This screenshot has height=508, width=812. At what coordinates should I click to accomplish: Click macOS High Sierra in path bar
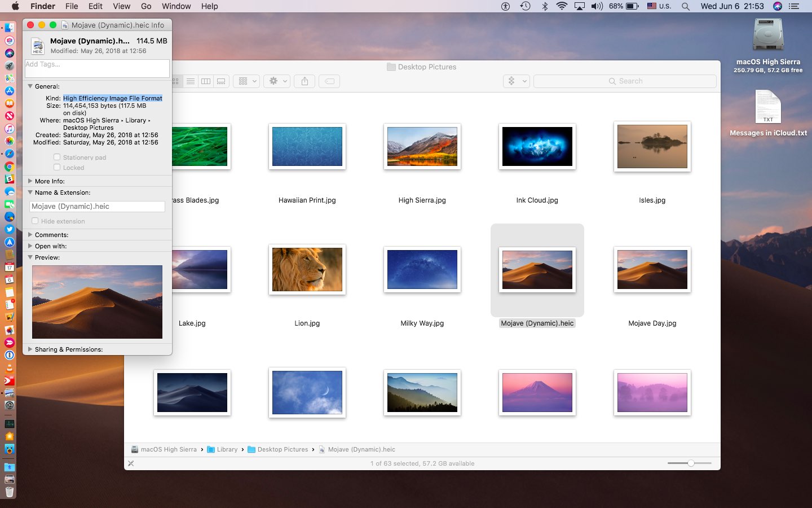(164, 449)
